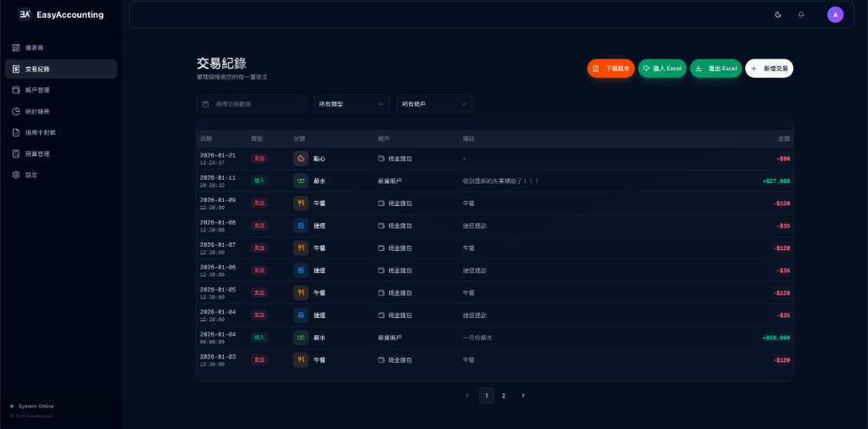Click the 點心 category icon in the 2026-01-21 row
The width and height of the screenshot is (868, 429).
pyautogui.click(x=301, y=159)
